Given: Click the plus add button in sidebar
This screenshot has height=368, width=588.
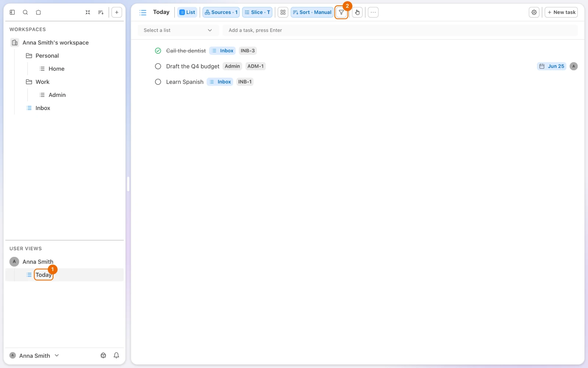Looking at the screenshot, I should pos(116,12).
